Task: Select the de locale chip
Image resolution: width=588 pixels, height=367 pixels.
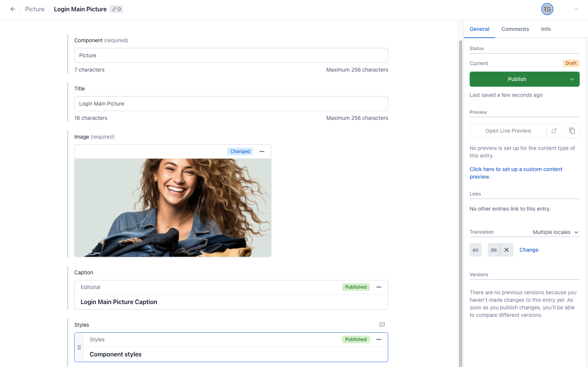Action: click(494, 250)
